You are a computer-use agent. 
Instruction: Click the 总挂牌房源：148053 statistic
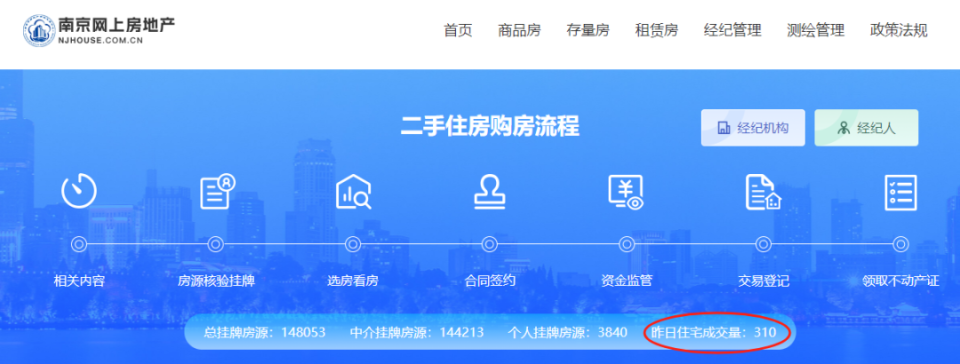pos(264,333)
